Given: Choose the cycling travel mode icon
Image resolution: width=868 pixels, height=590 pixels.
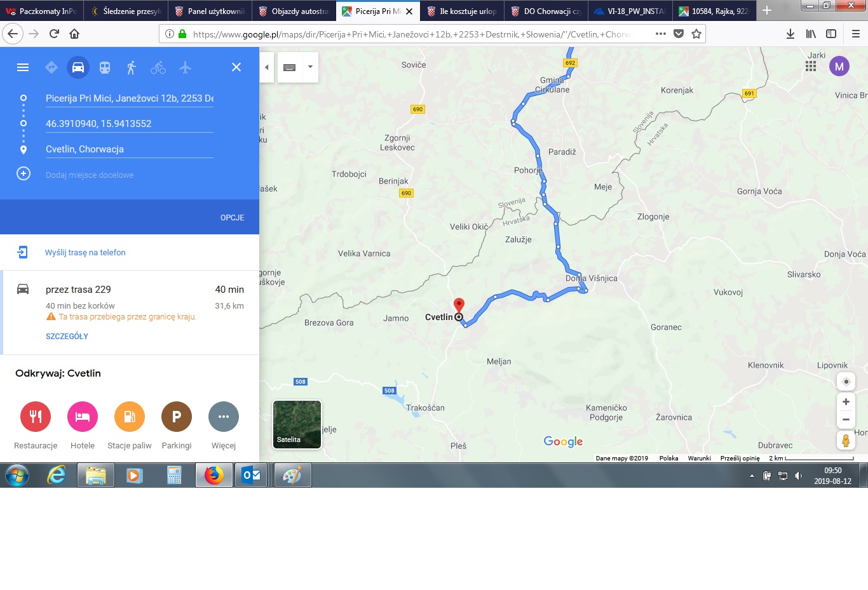Looking at the screenshot, I should [x=158, y=67].
